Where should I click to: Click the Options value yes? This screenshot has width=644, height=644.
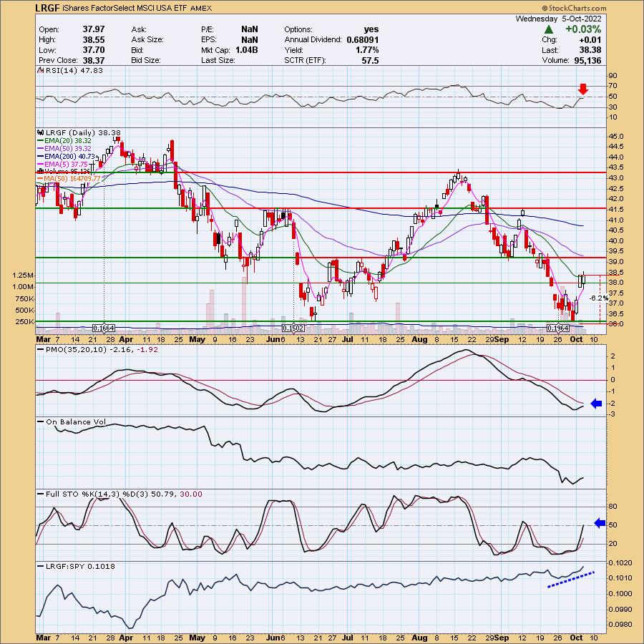pos(371,29)
